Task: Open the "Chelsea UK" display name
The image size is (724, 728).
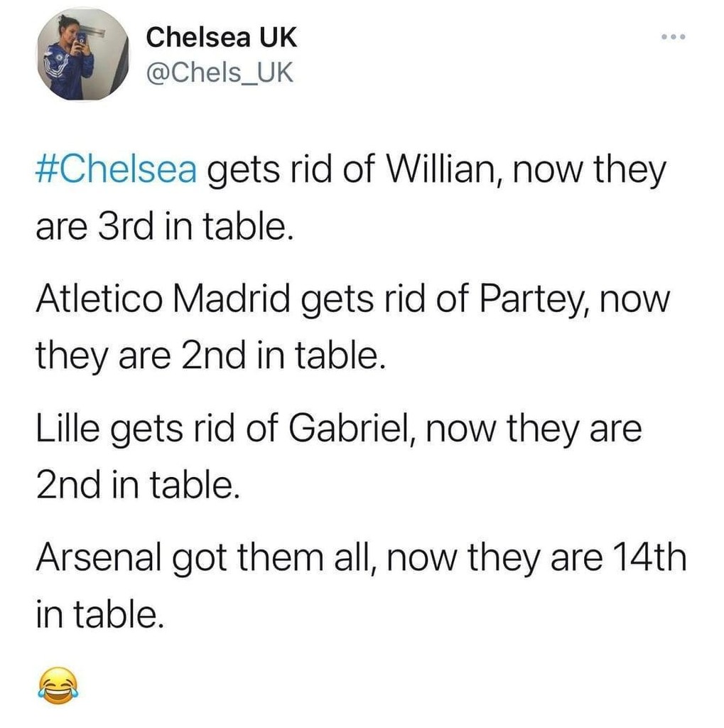Action: (221, 38)
